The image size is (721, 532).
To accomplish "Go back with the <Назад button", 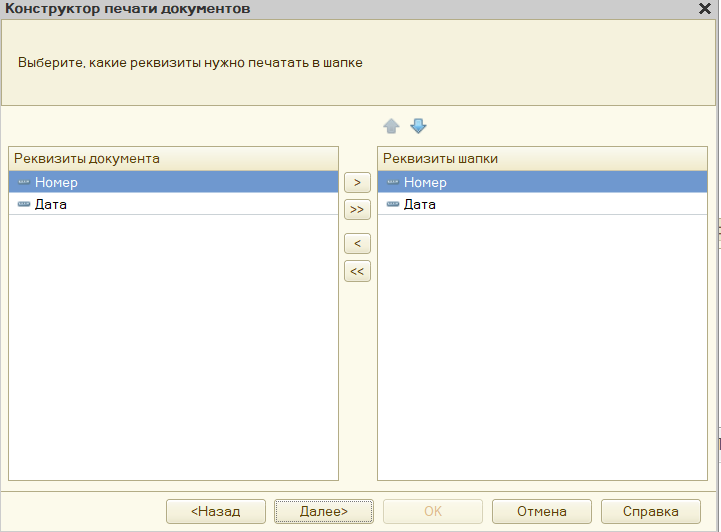I will pos(216,511).
